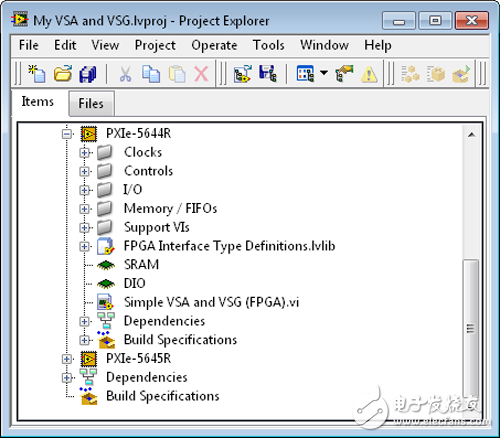This screenshot has height=438, width=500.
Task: Click the Copy toolbar icon
Action: coord(151,74)
